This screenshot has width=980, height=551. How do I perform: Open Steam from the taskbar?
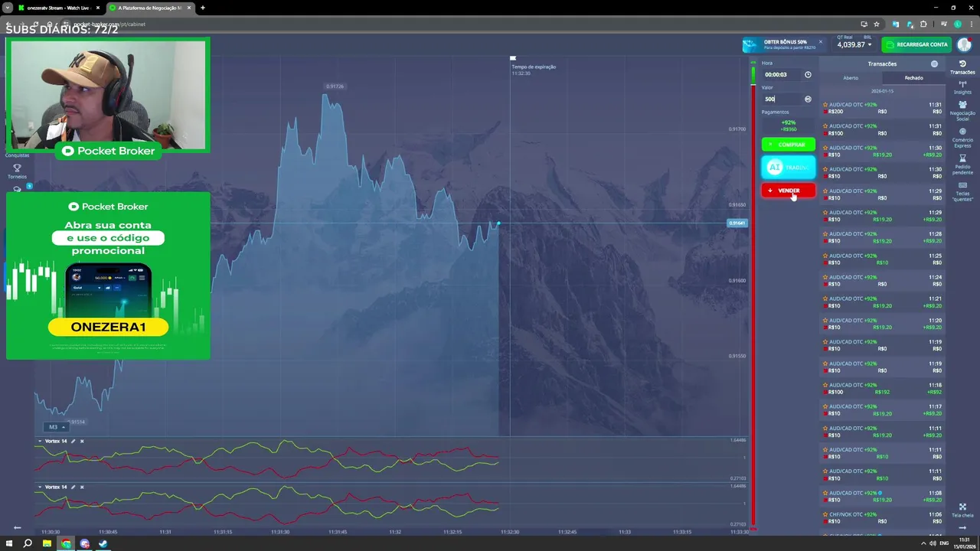[103, 543]
